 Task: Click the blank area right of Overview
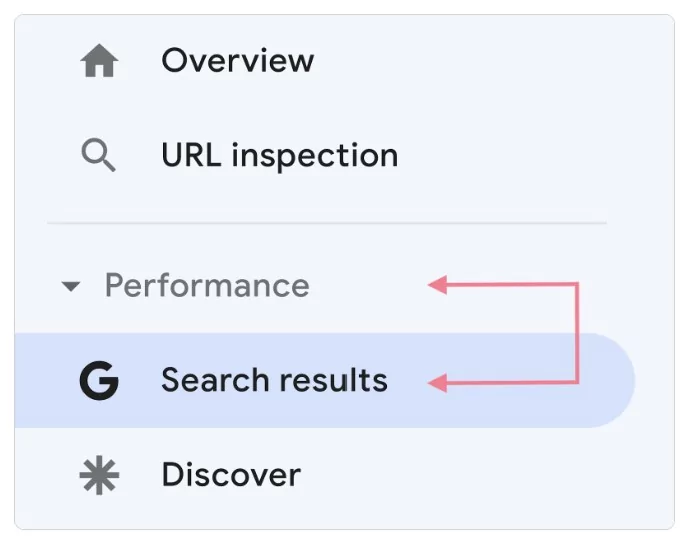click(480, 61)
